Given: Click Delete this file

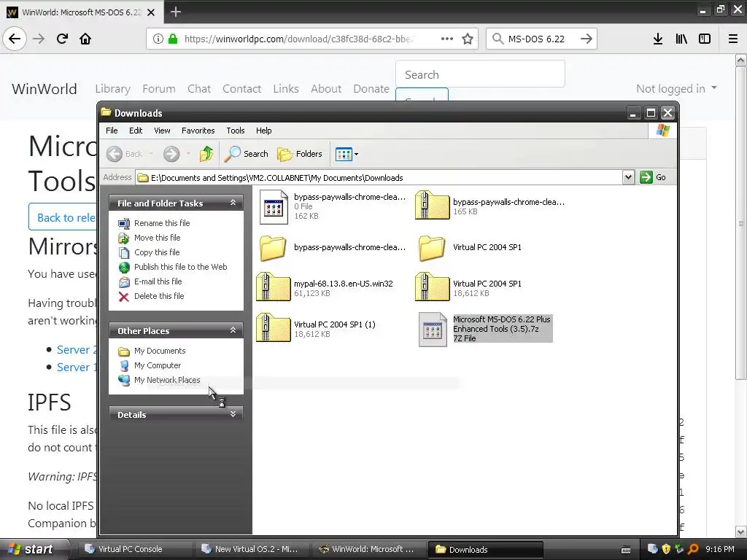Looking at the screenshot, I should pyautogui.click(x=159, y=296).
